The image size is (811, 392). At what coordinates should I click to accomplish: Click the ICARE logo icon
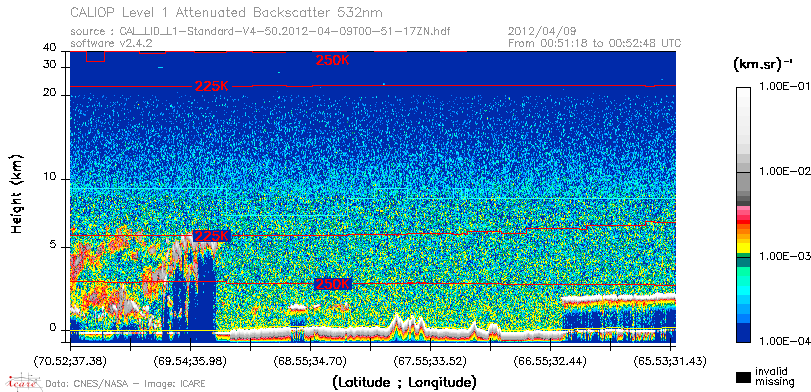[23, 382]
